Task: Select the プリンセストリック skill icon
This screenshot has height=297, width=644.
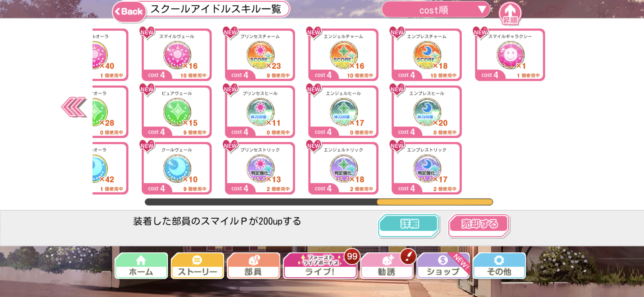Action: [x=260, y=168]
